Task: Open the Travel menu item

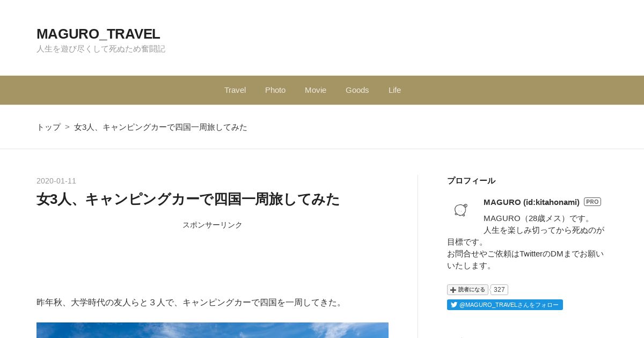Action: [x=235, y=90]
